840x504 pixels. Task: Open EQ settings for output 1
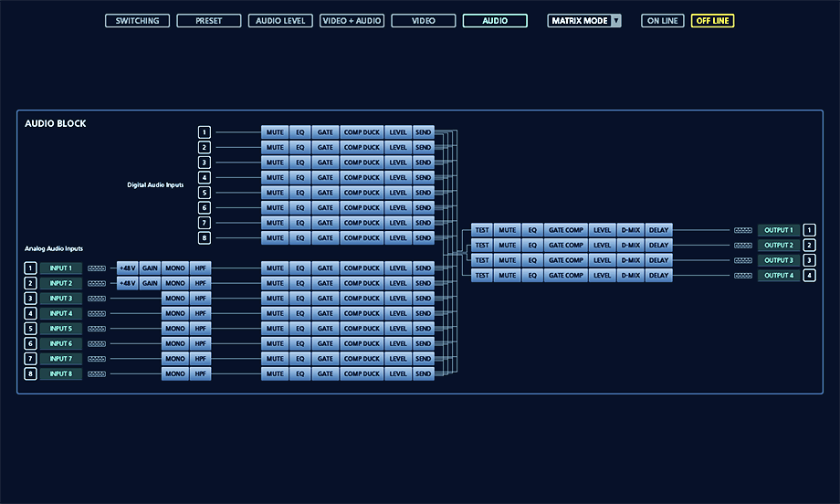tap(533, 230)
